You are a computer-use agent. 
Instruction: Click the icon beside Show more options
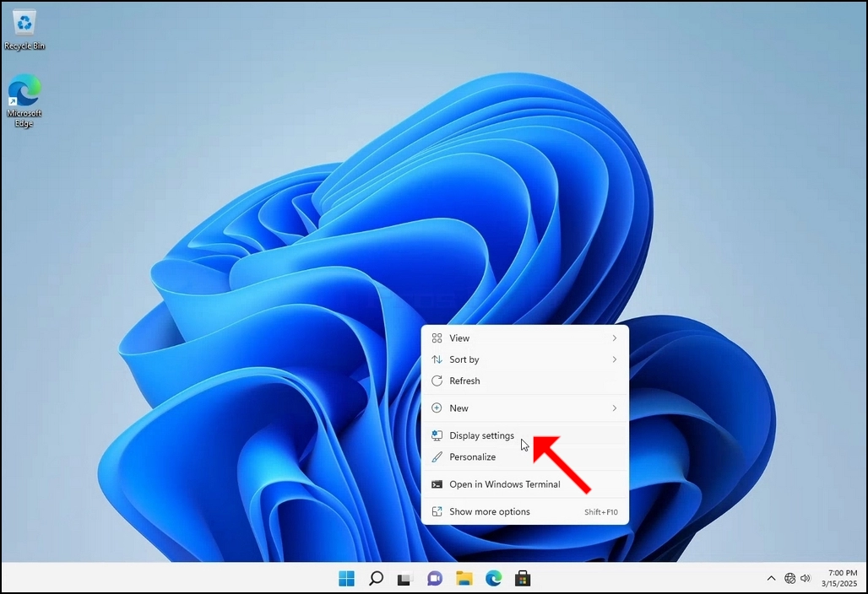[x=437, y=511]
